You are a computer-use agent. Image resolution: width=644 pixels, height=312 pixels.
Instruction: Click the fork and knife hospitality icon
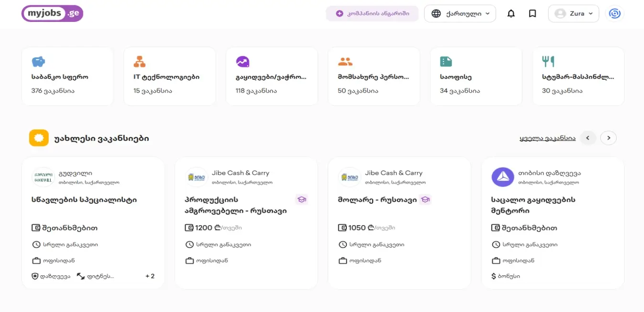[x=548, y=62]
